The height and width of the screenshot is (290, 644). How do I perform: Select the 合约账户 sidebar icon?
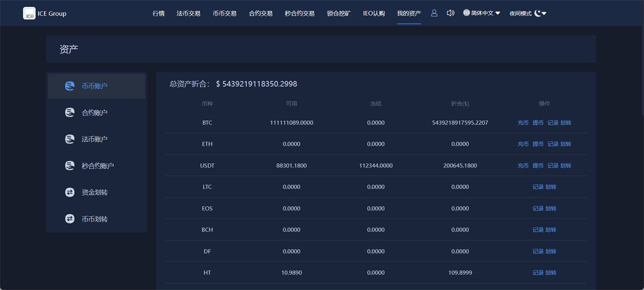70,113
